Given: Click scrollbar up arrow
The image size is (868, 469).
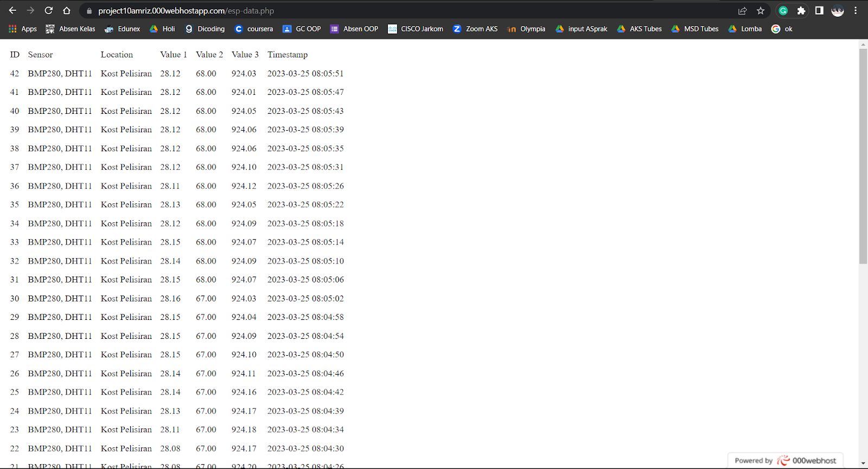Looking at the screenshot, I should [863, 43].
